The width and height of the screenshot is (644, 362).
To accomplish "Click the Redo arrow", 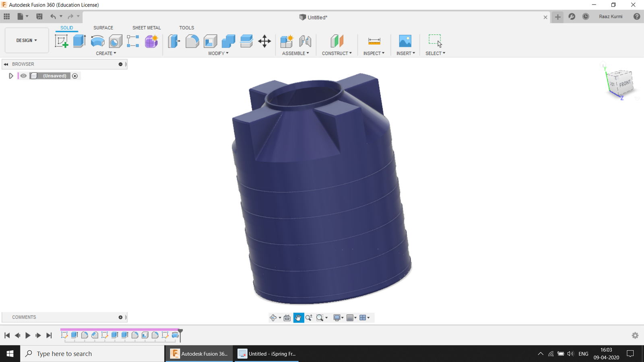I will tap(70, 16).
